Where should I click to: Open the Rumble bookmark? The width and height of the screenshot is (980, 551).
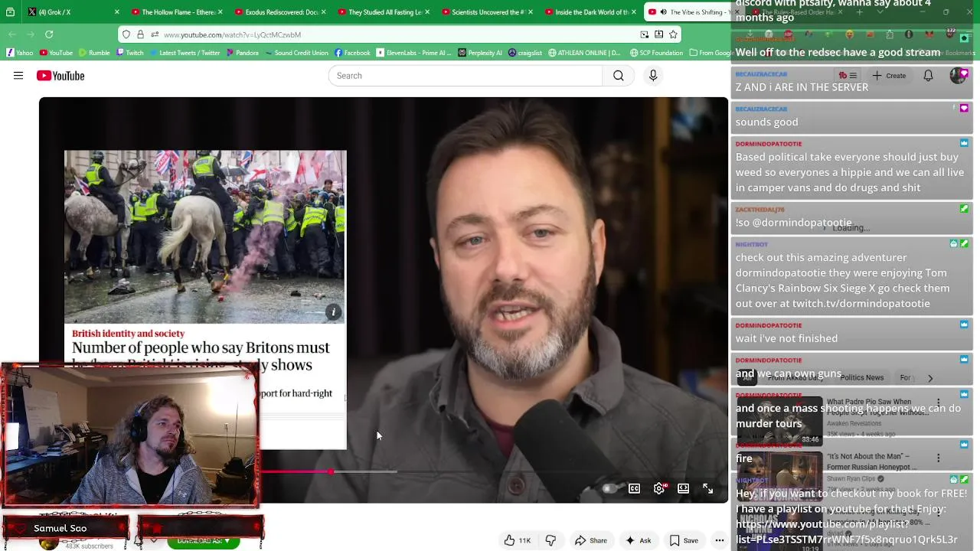coord(94,53)
